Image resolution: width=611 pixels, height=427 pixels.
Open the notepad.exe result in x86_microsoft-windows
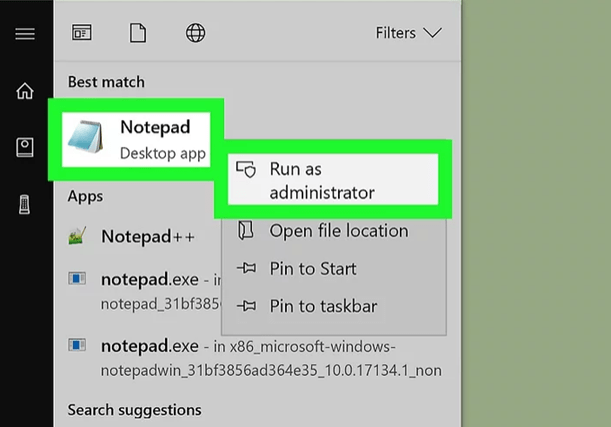point(255,358)
